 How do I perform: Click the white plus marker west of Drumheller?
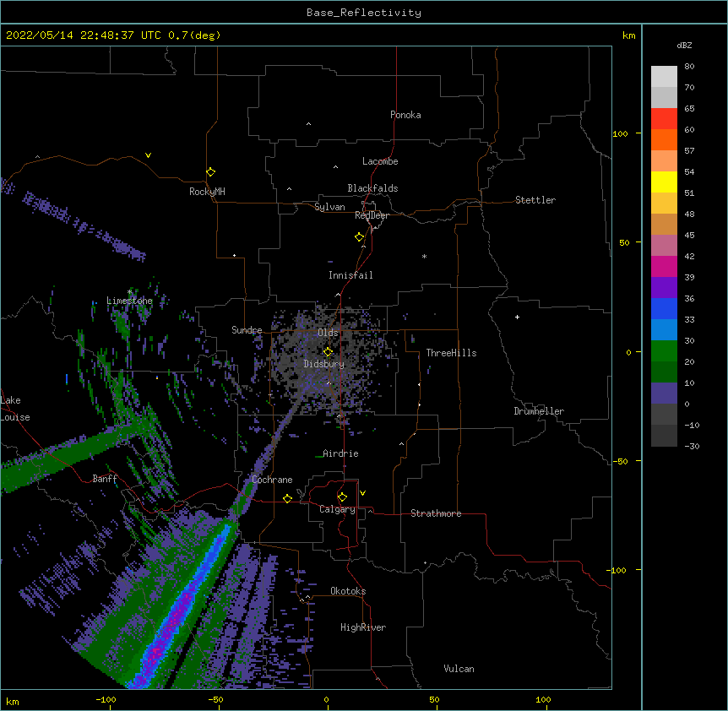click(x=517, y=317)
